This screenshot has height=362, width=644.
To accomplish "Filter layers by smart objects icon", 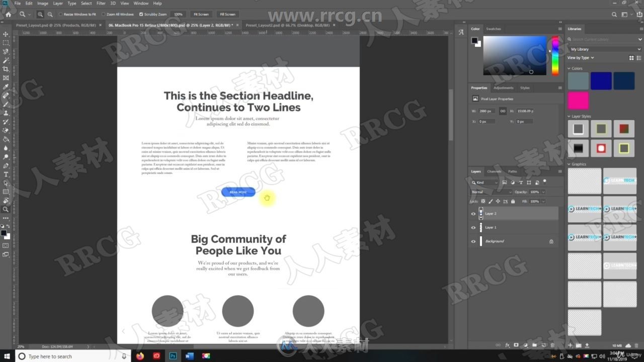I will [537, 183].
